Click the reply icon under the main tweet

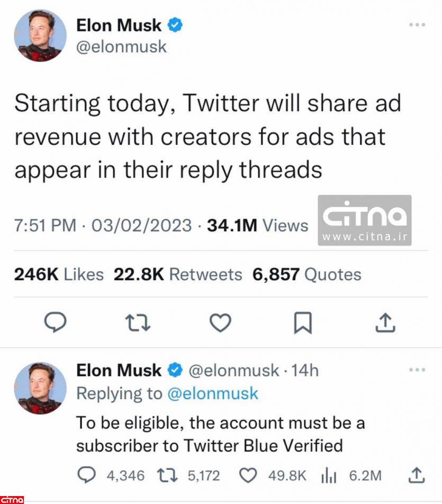click(x=55, y=322)
